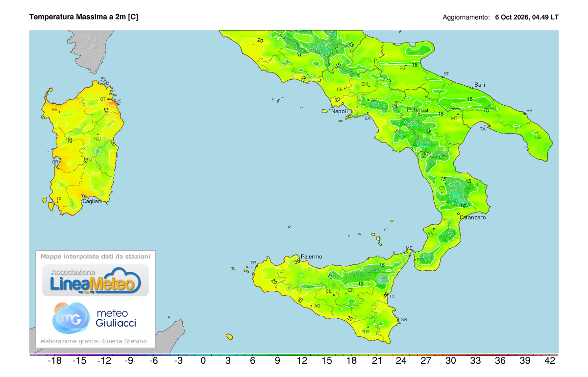Click the 27 value on the temperature scale
The image size is (588, 377).
click(x=426, y=361)
